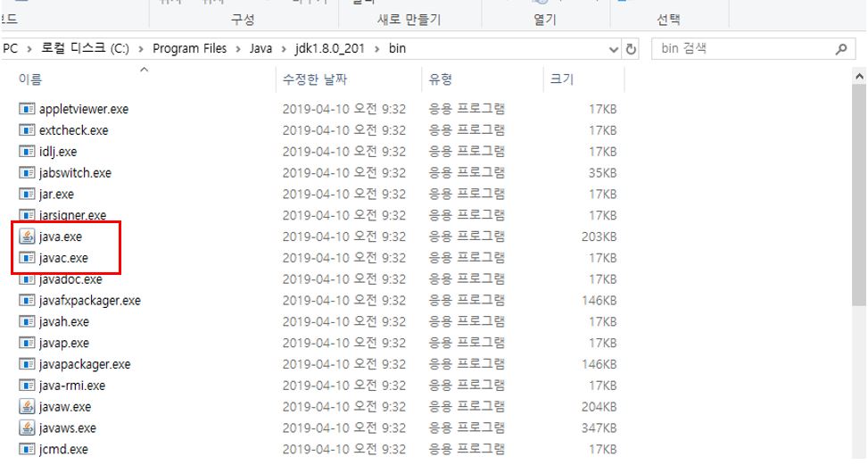Expand the chevron after jdk1.8.0_201
The height and width of the screenshot is (465, 868).
click(377, 49)
